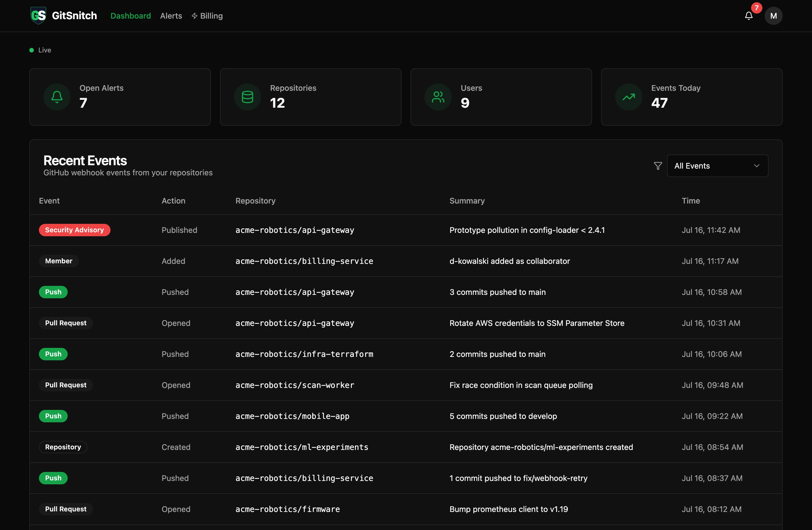Click the Action column header
The width and height of the screenshot is (812, 530).
(x=173, y=200)
